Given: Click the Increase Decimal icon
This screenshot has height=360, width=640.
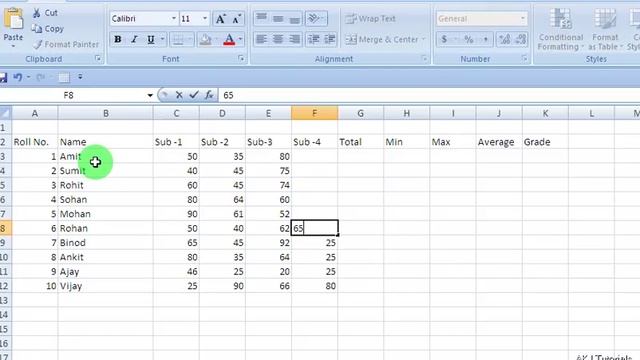Looking at the screenshot, I should pyautogui.click(x=504, y=39).
